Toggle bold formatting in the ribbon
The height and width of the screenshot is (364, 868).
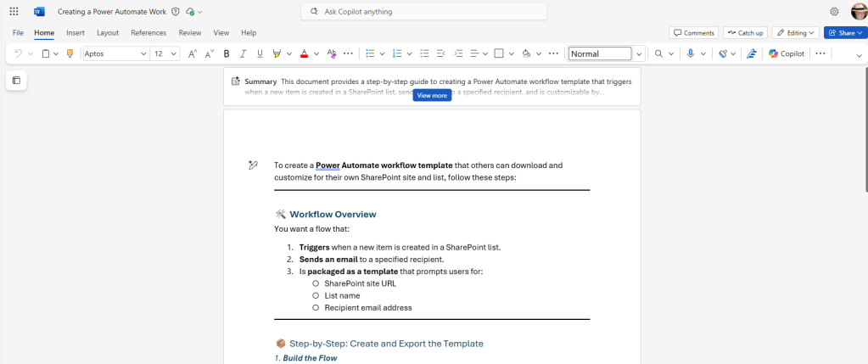pyautogui.click(x=227, y=53)
